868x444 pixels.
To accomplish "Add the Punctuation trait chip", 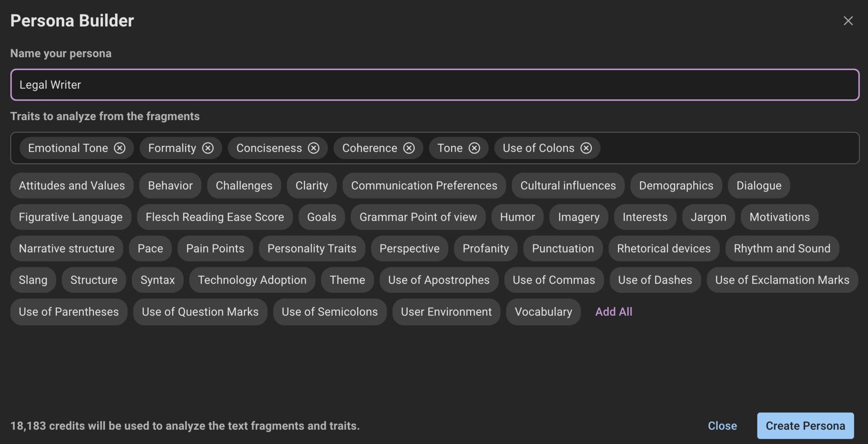I will (x=563, y=248).
